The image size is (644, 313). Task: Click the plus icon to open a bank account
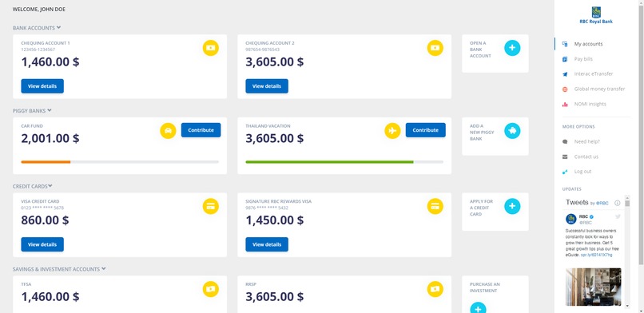[512, 48]
